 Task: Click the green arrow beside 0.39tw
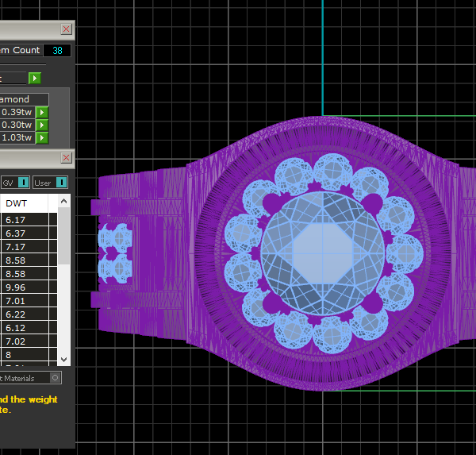[x=42, y=113]
